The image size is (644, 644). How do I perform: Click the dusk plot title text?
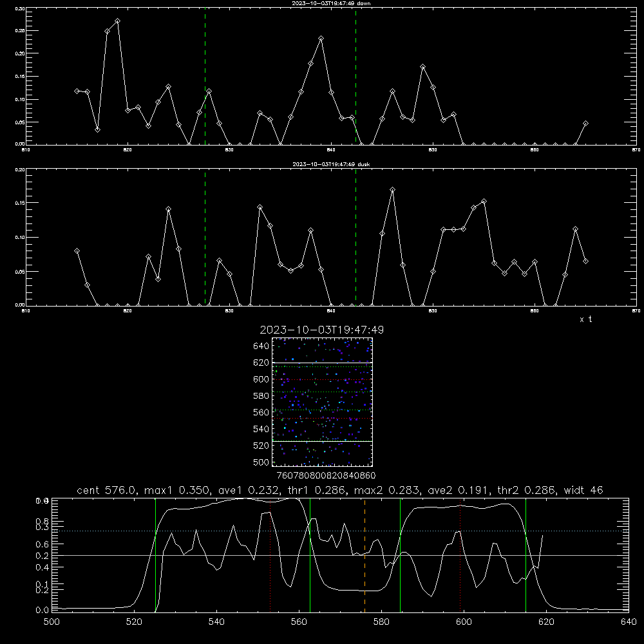331,164
